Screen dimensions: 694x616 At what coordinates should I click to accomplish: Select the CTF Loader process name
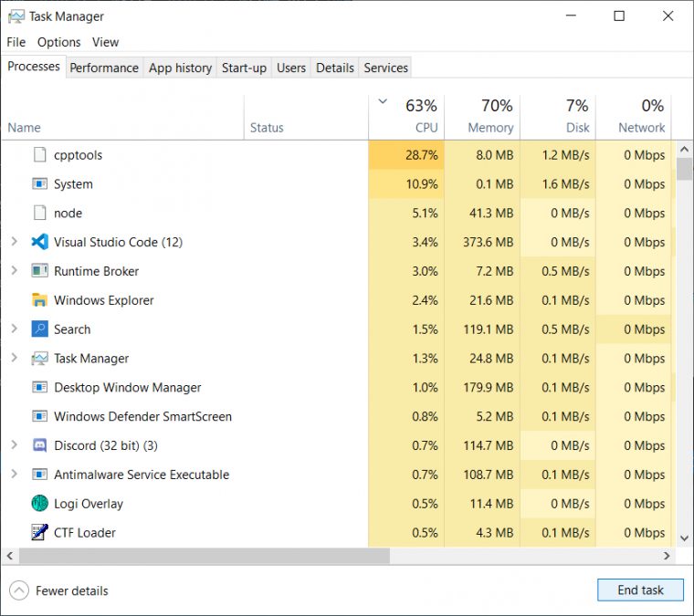pyautogui.click(x=85, y=533)
